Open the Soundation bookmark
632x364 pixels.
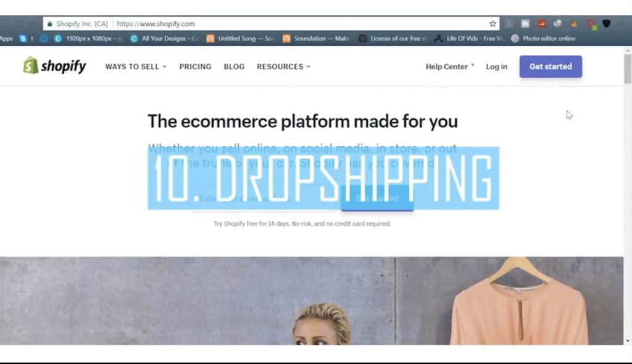317,38
